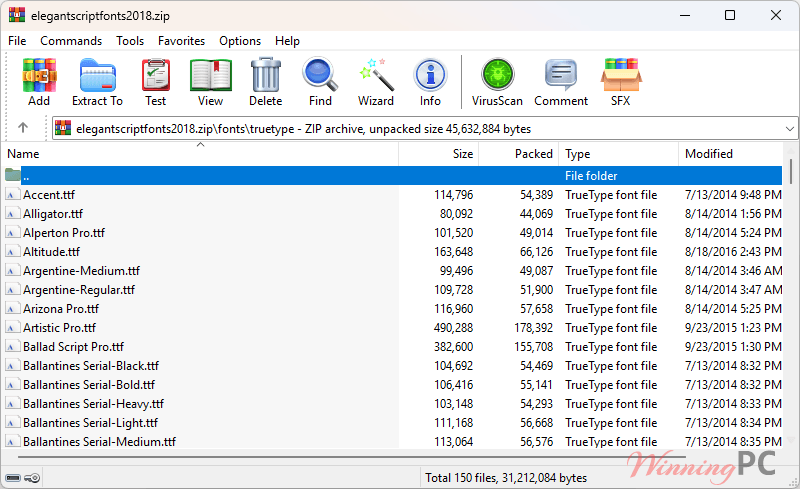Click the disk drive icon in the status bar
This screenshot has height=489, width=800.
tap(13, 478)
